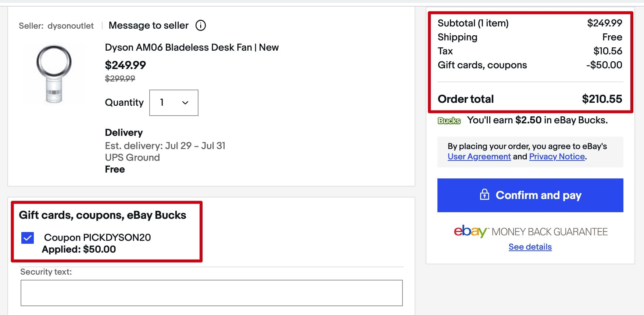Click the $2.50 eBay Bucks text

coord(530,120)
